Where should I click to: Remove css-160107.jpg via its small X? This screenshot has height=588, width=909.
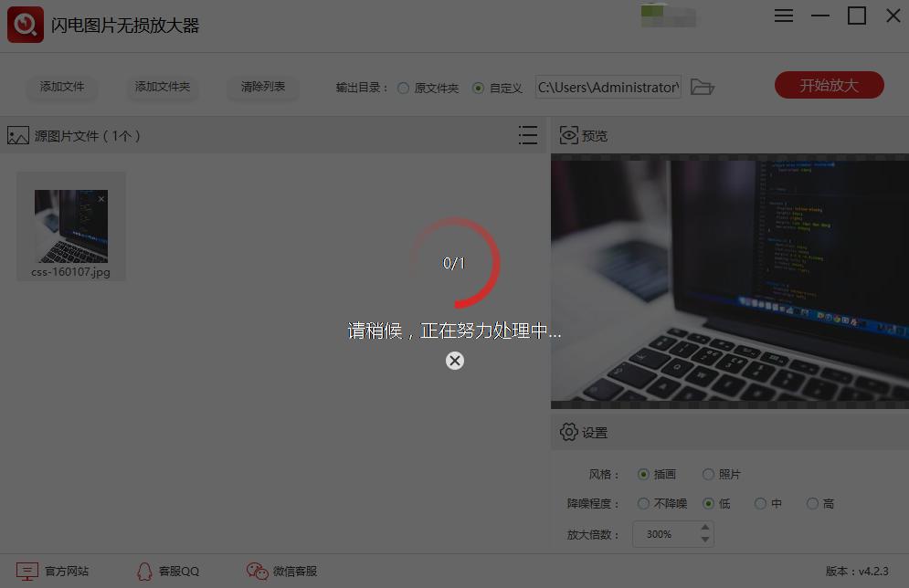click(x=101, y=199)
